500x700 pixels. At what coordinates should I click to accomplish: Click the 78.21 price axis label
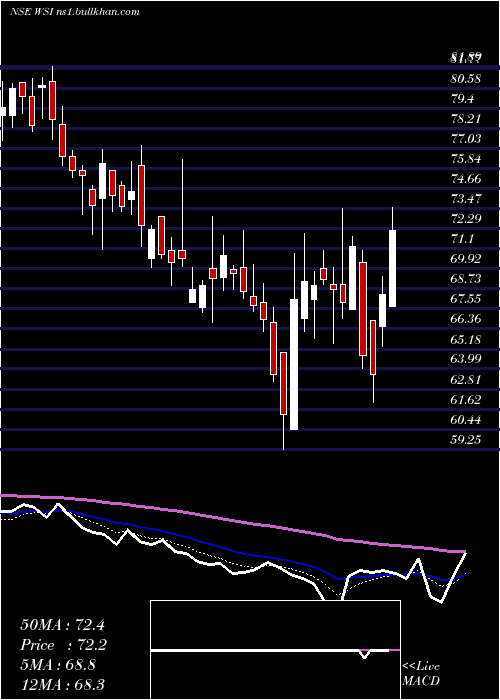(x=466, y=119)
